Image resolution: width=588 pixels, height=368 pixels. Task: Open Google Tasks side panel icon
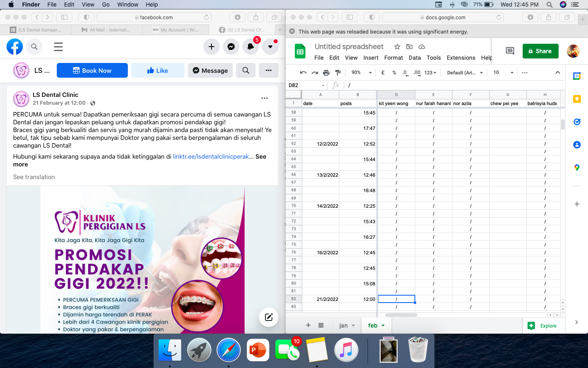pyautogui.click(x=577, y=122)
